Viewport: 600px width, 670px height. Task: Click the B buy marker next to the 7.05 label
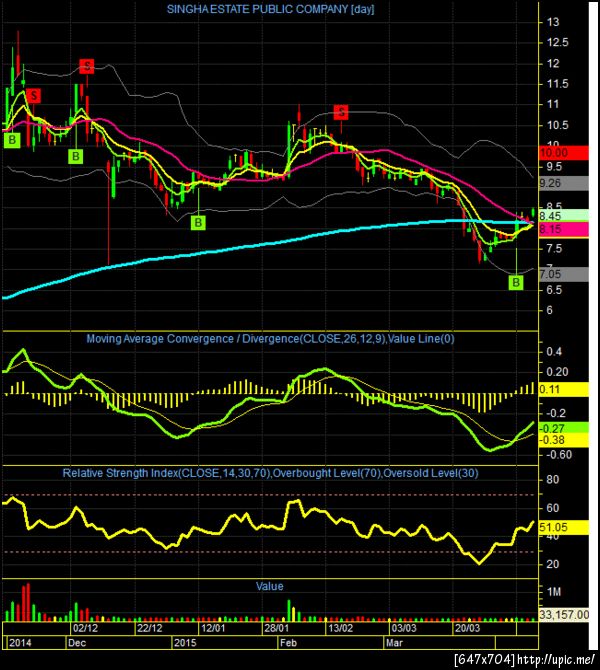tap(516, 282)
